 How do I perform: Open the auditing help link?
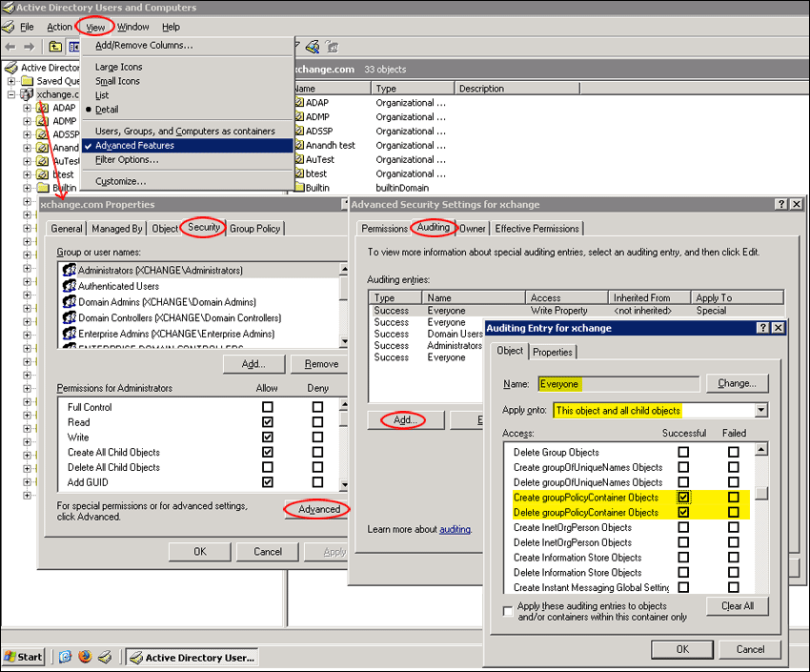coord(455,529)
